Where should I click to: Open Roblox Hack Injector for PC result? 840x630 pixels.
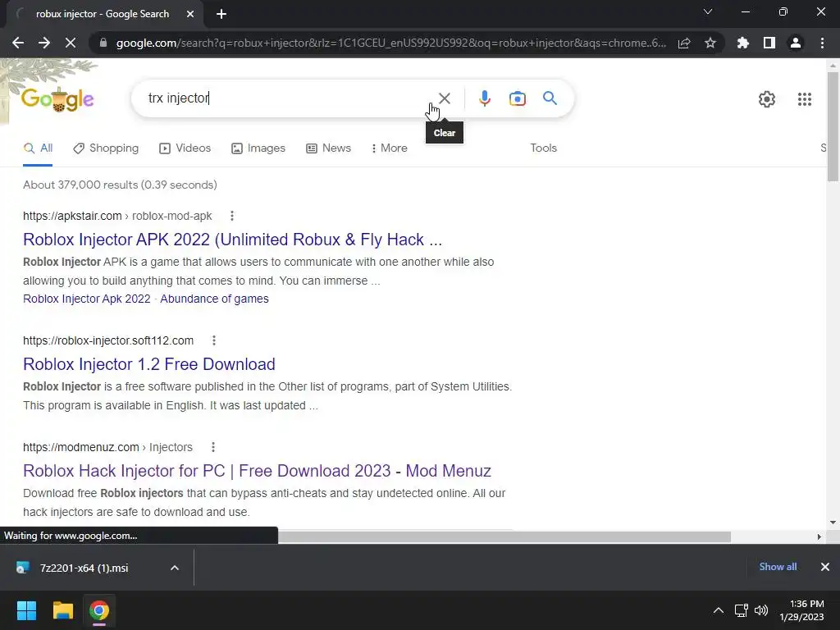coord(257,471)
